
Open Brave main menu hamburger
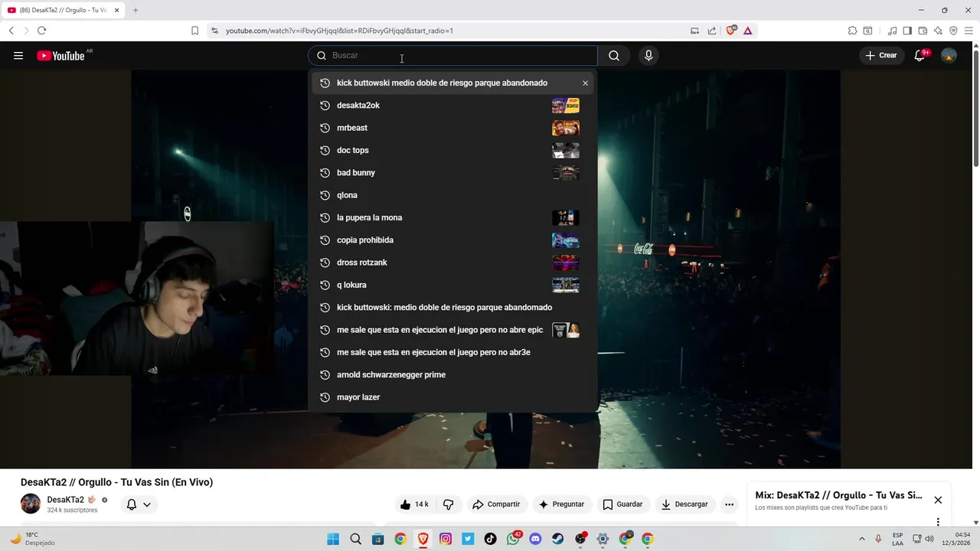969,31
